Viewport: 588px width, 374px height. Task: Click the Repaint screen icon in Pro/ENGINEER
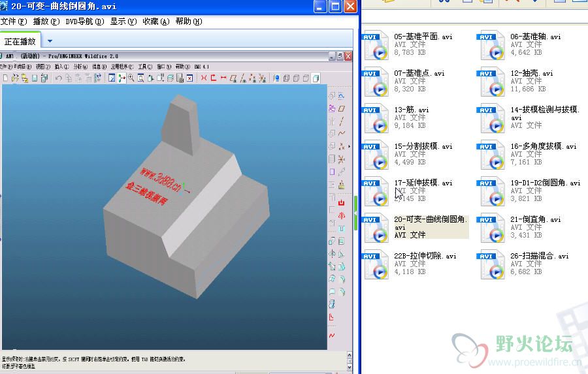(x=112, y=78)
